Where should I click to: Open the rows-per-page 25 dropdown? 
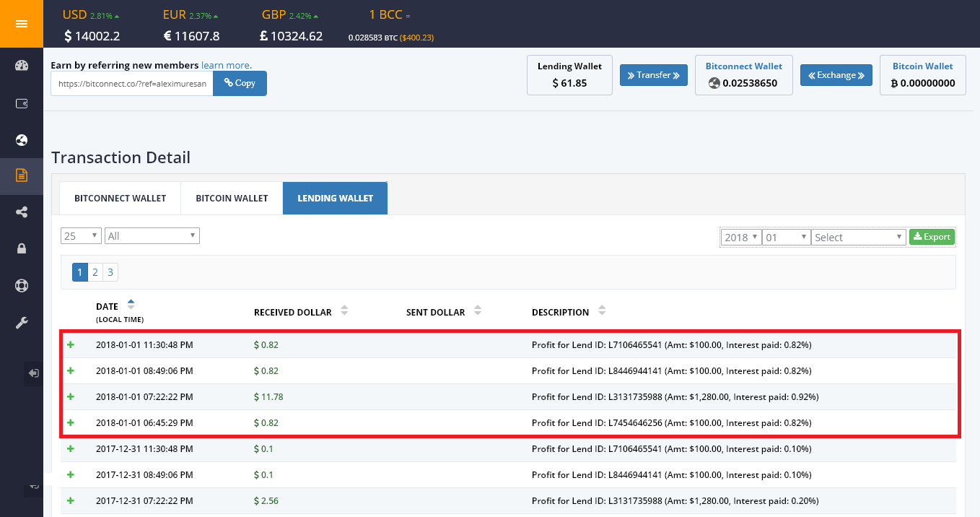pos(82,236)
